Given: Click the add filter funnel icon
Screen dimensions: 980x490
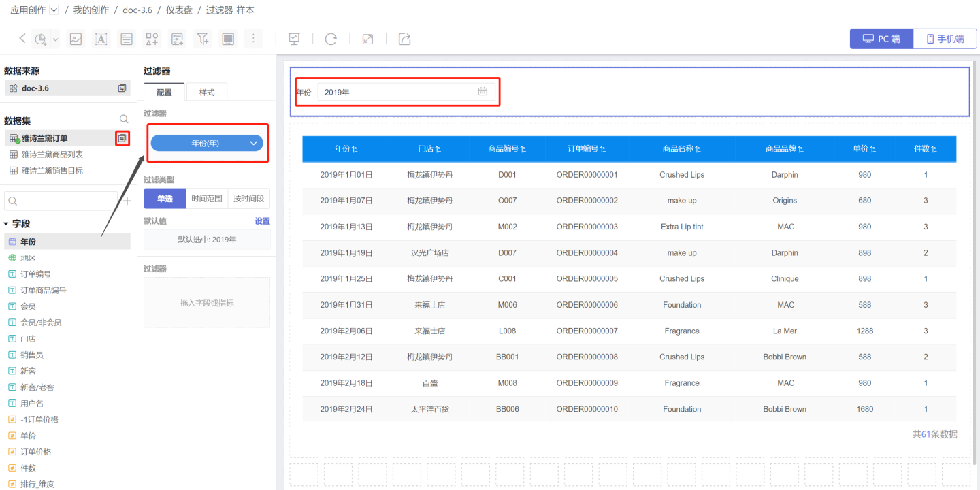Looking at the screenshot, I should tap(202, 39).
